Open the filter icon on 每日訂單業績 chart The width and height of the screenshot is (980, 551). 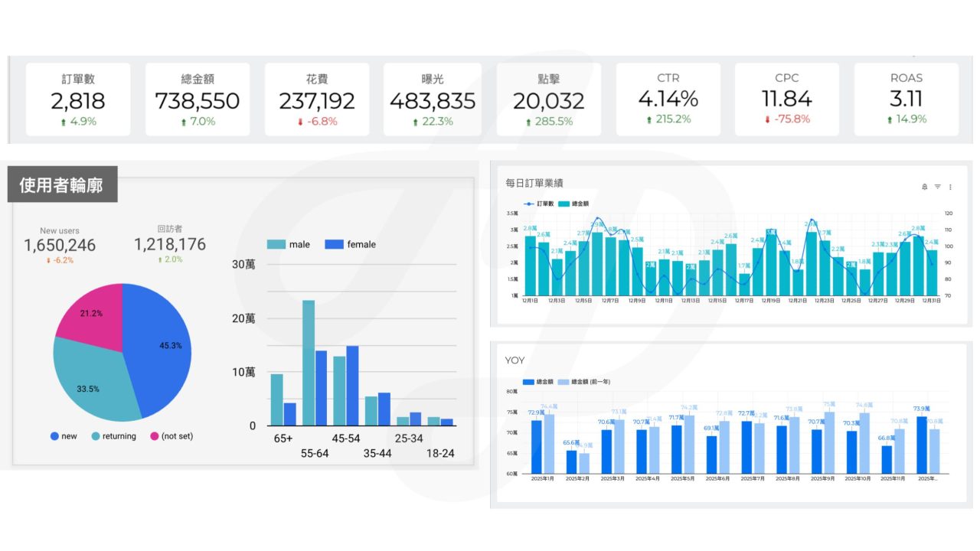(x=937, y=187)
